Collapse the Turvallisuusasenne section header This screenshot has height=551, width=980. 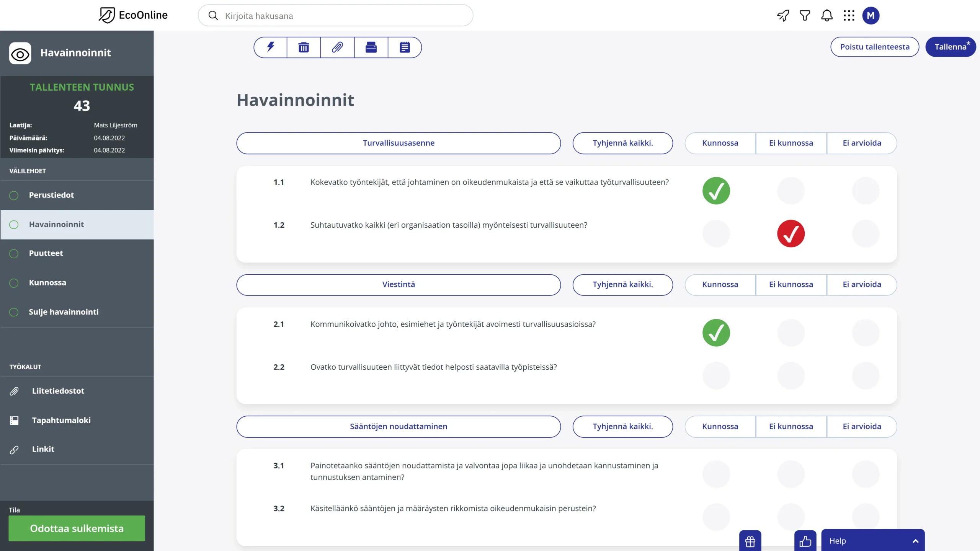[399, 143]
